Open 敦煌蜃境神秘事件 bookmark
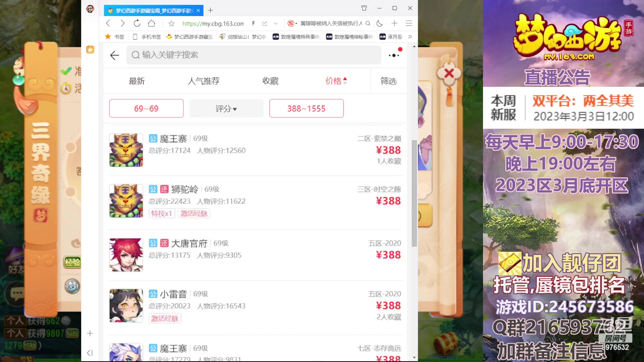The height and width of the screenshot is (362, 644). point(350,37)
